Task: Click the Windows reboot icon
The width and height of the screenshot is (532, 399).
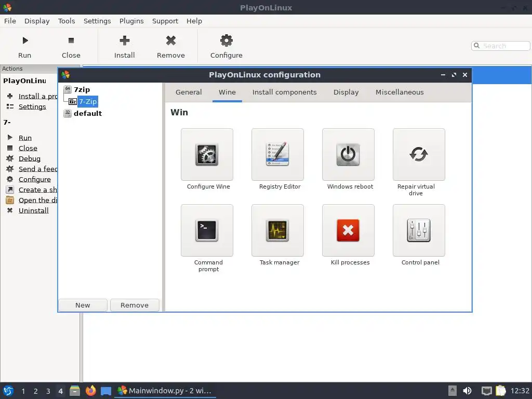Action: click(x=348, y=154)
